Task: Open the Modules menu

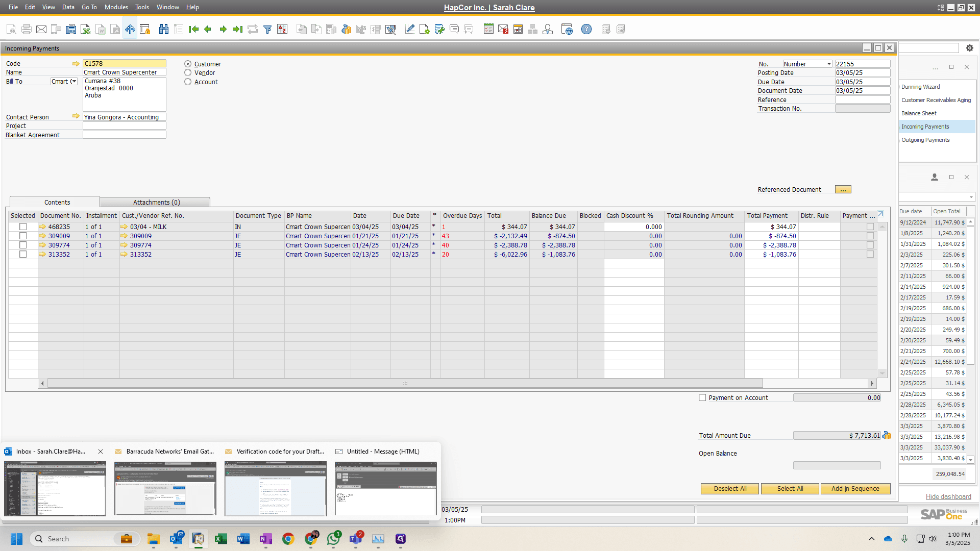Action: point(116,7)
